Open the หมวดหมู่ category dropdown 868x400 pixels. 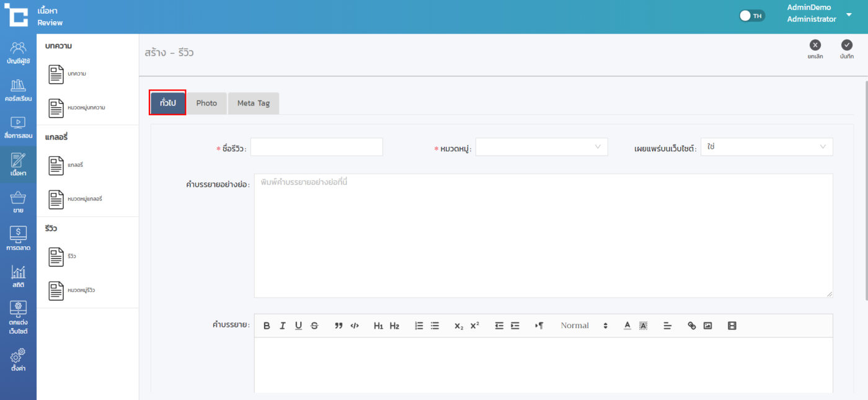click(x=541, y=147)
